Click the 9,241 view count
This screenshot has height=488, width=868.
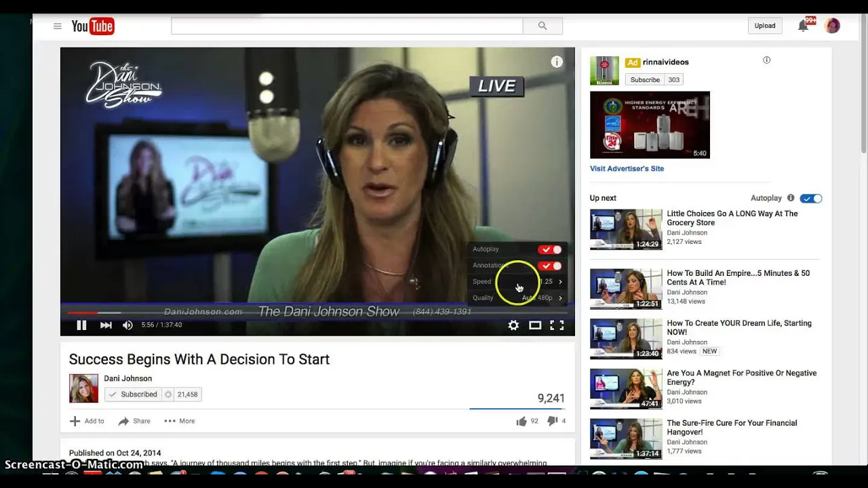click(551, 399)
